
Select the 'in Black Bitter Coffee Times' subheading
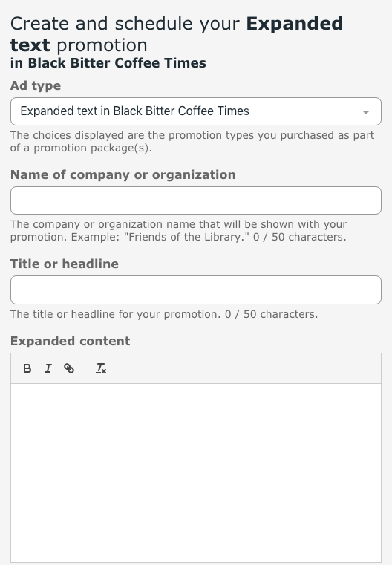click(108, 63)
